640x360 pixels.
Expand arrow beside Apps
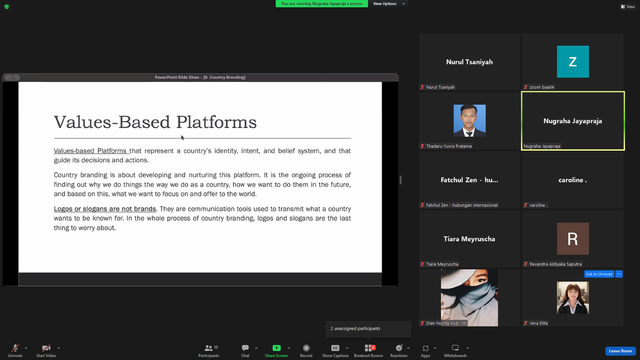[435, 348]
